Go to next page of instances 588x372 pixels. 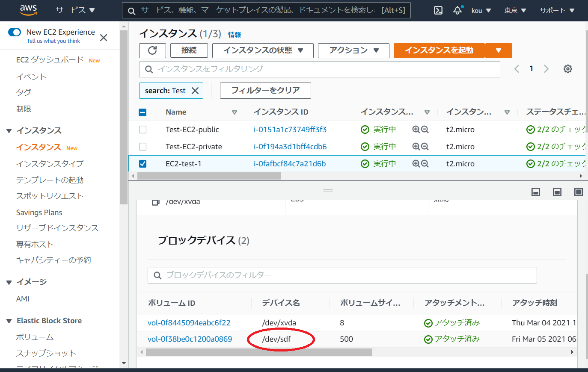pyautogui.click(x=546, y=69)
